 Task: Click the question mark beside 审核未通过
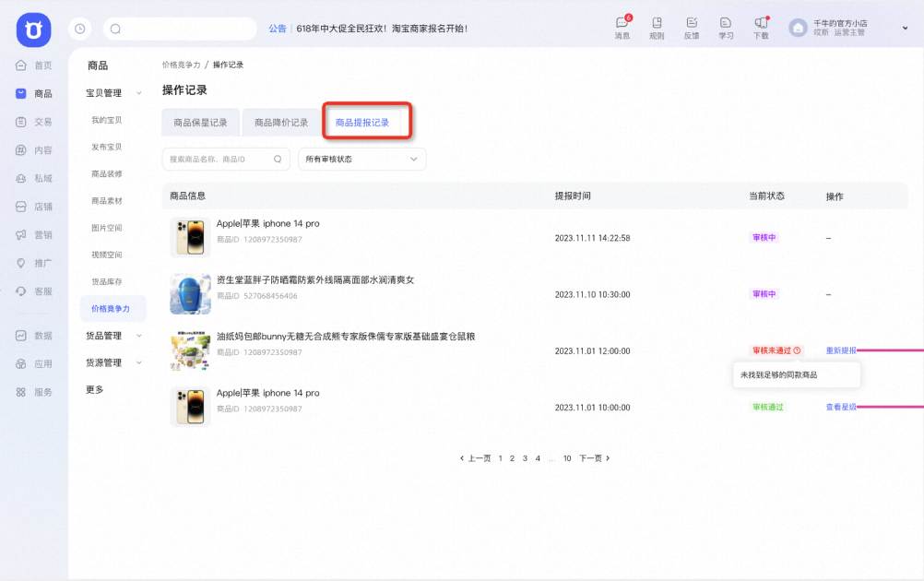click(798, 350)
